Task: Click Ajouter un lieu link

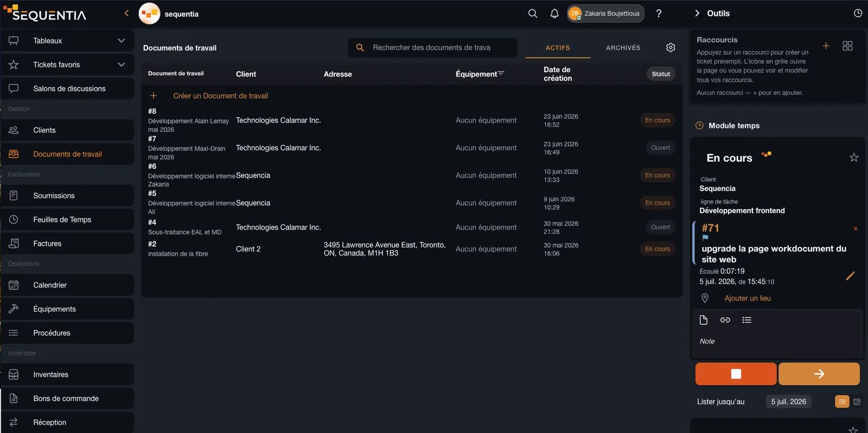Action: (x=748, y=298)
